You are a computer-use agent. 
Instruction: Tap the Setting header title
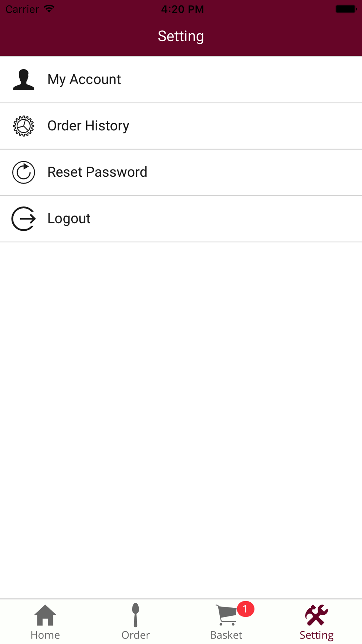[181, 36]
